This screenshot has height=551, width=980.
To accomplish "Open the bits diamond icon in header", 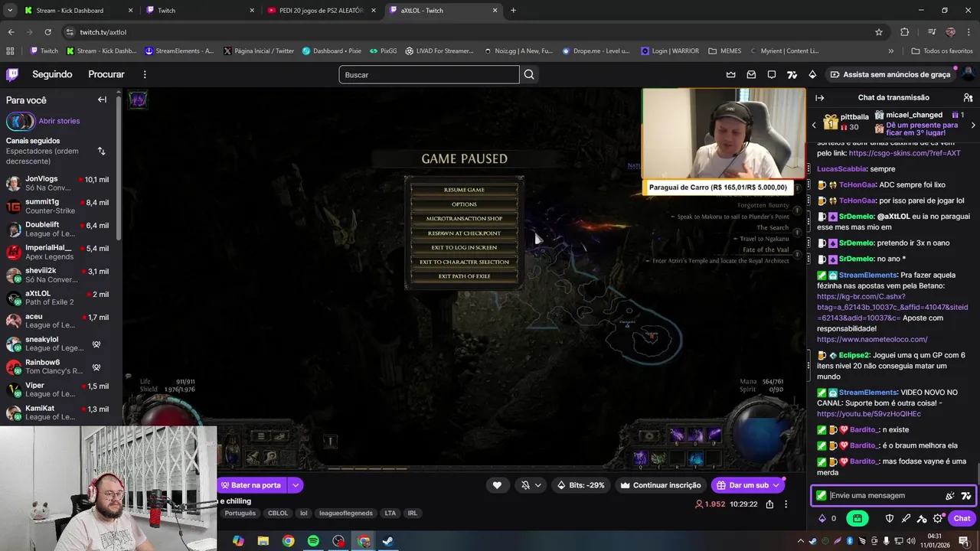I will (812, 75).
